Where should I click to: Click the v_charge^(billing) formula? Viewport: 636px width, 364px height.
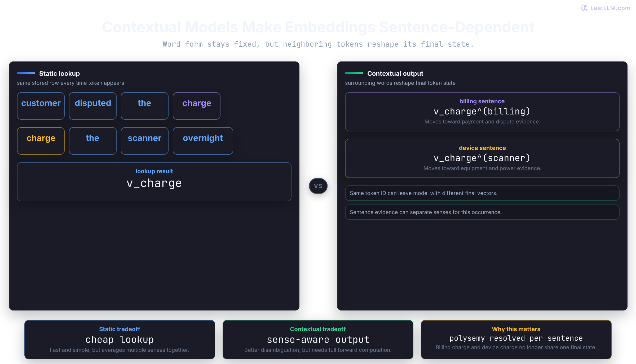coord(482,112)
